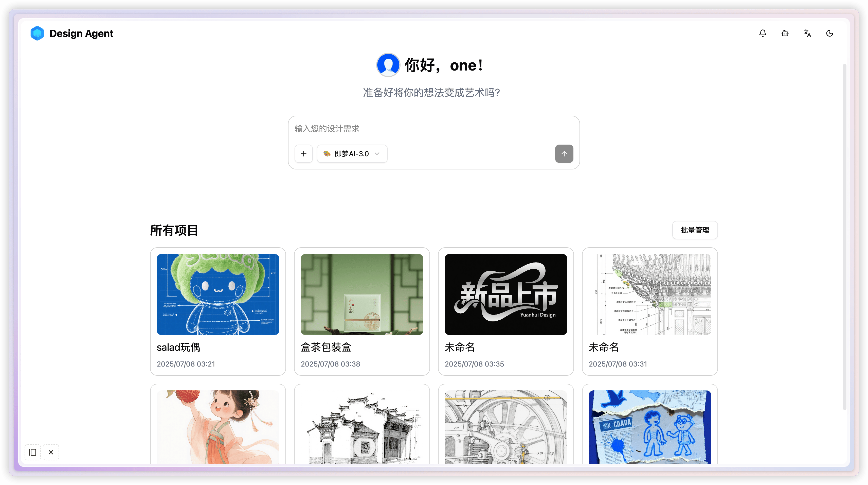Click the 你好，one! greeting text
This screenshot has width=868, height=485.
[444, 65]
